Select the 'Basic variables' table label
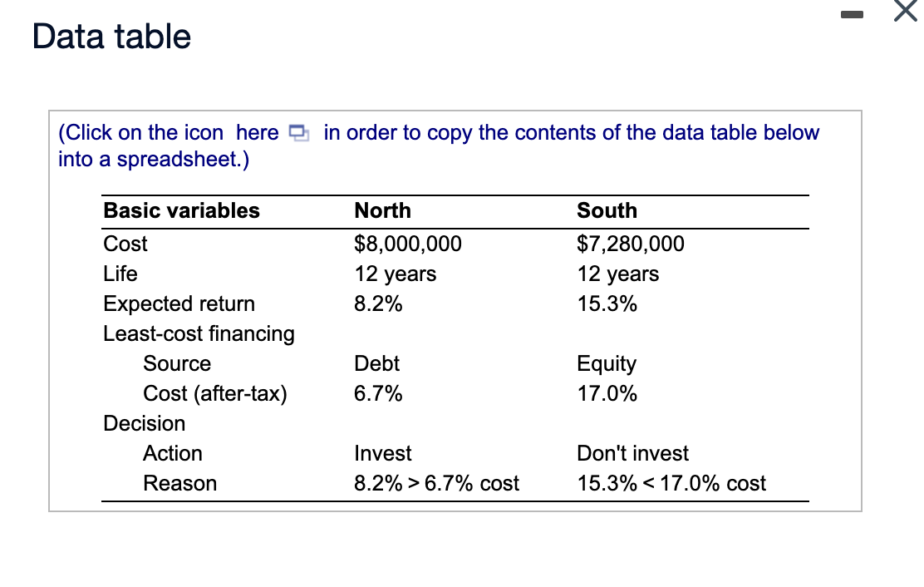The width and height of the screenshot is (924, 587). [x=181, y=210]
